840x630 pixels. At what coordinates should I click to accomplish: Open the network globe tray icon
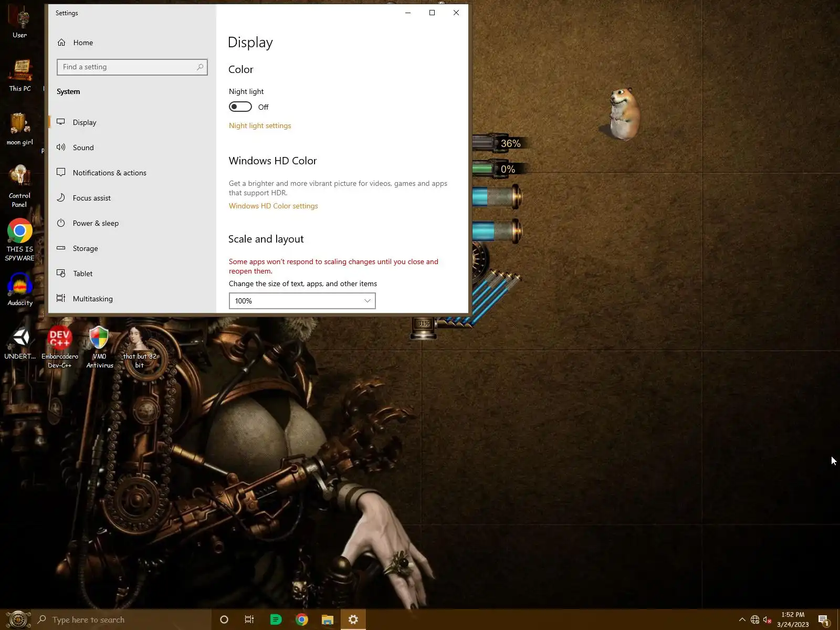click(755, 620)
